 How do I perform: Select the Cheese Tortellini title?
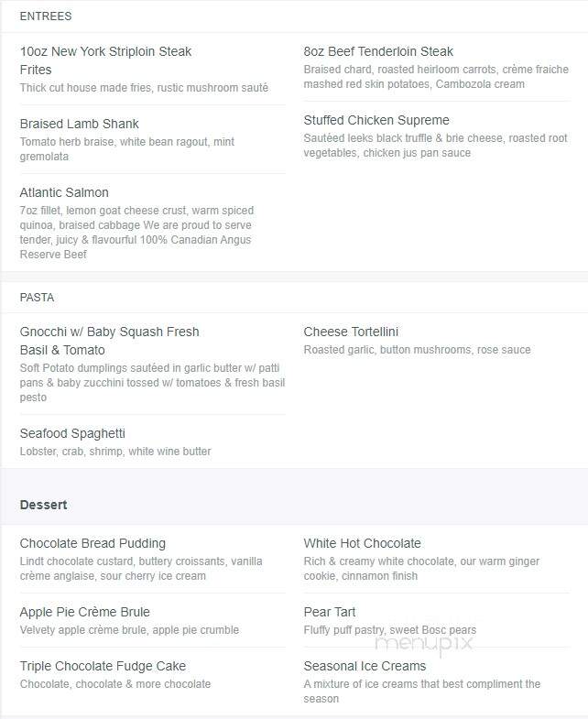point(351,332)
